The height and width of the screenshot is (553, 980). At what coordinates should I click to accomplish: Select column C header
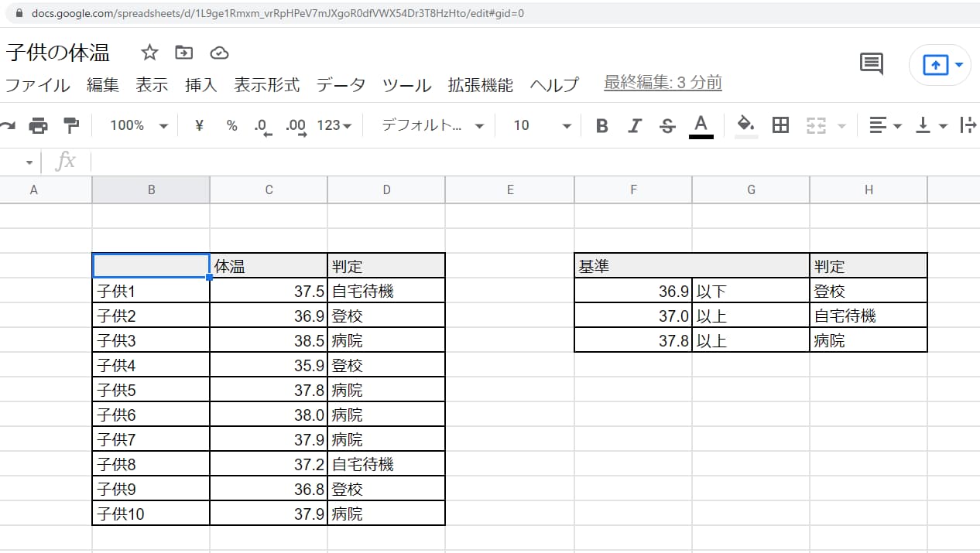click(x=269, y=189)
